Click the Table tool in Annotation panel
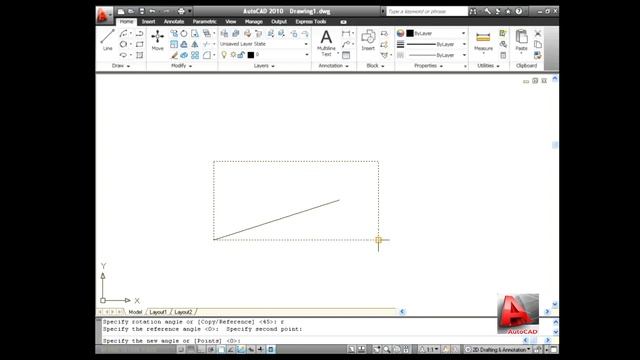640x360 pixels. (346, 55)
